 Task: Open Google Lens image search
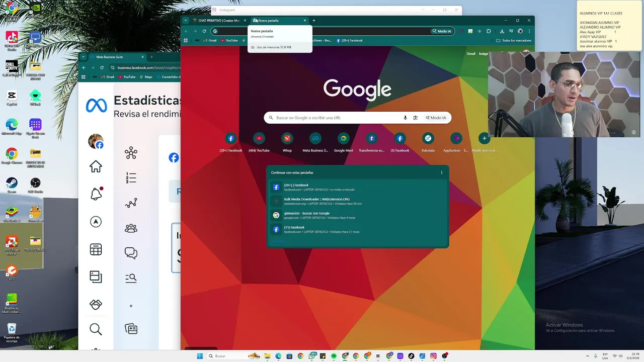415,118
